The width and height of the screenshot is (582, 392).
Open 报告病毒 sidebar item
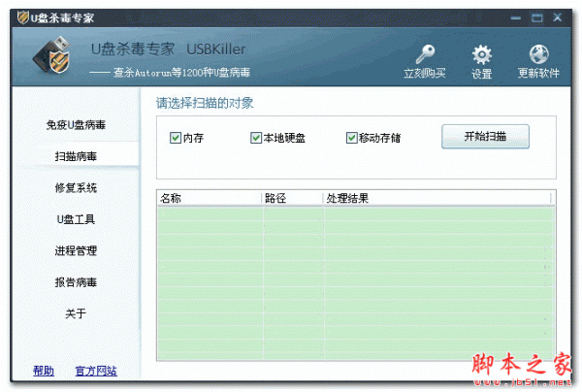[x=76, y=282]
